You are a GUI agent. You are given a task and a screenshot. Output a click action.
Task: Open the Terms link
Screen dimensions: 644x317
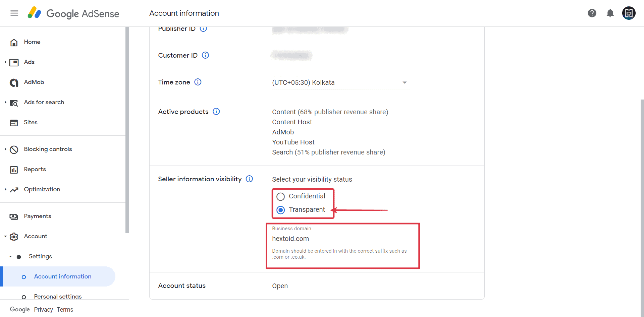click(65, 310)
